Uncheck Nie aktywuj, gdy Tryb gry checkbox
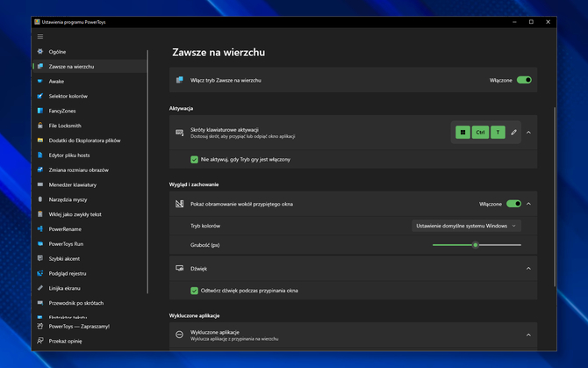Image resolution: width=588 pixels, height=368 pixels. [x=194, y=160]
